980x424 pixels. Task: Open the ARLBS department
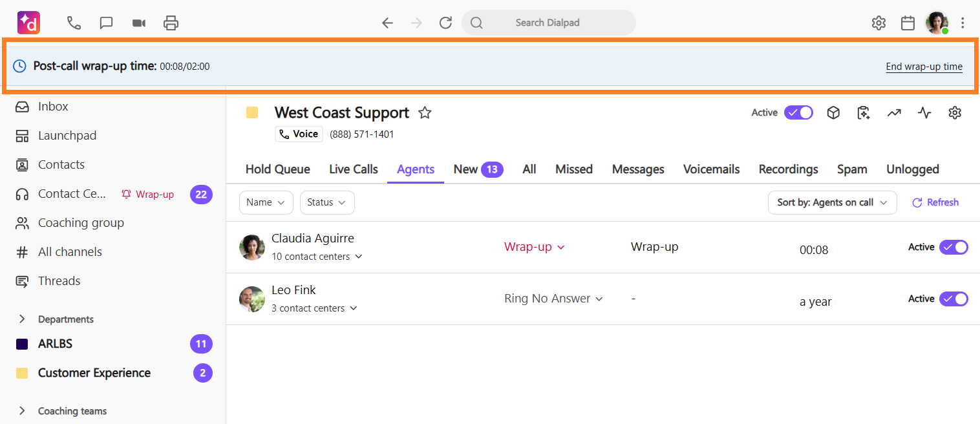tap(55, 344)
